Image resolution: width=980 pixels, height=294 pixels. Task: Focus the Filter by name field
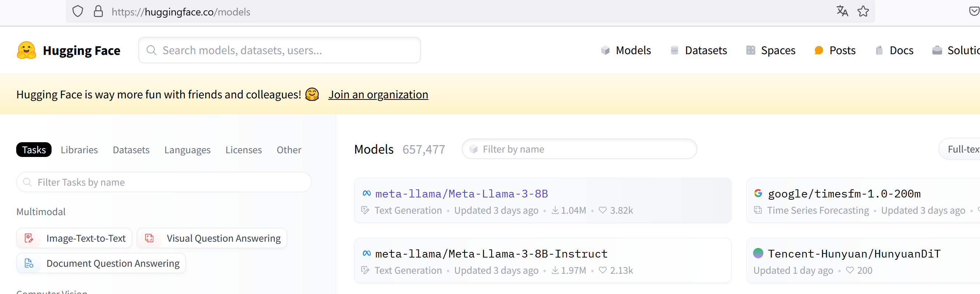pyautogui.click(x=580, y=149)
